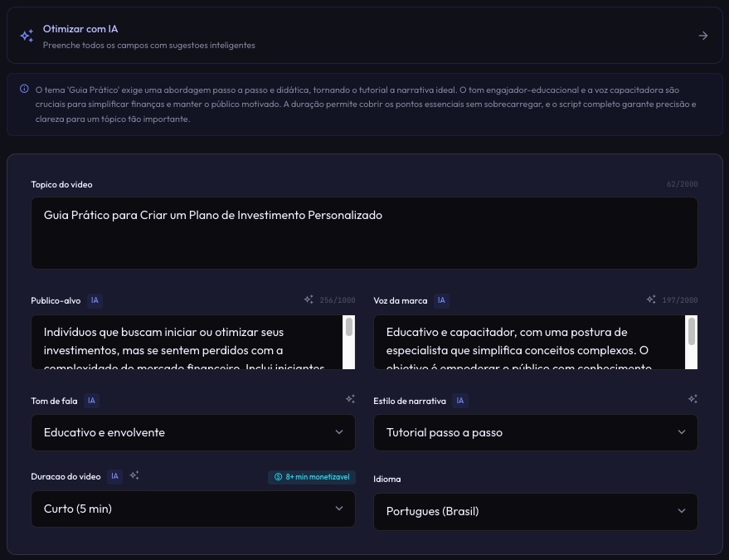Open the Estilo de narrativa dropdown

pos(536,432)
